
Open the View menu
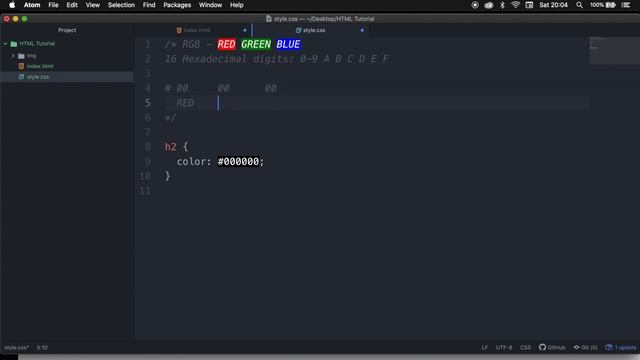[93, 5]
